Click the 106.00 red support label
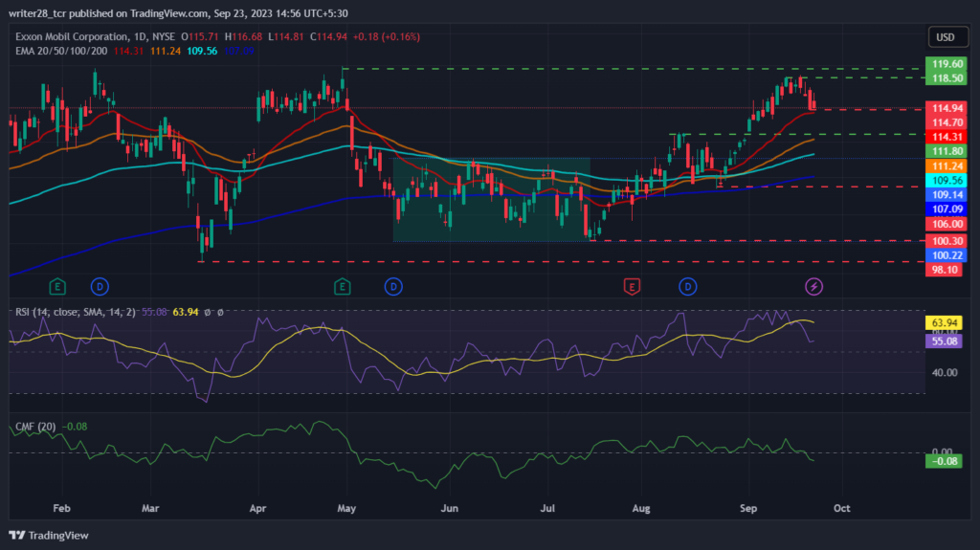The image size is (980, 550). [x=947, y=224]
